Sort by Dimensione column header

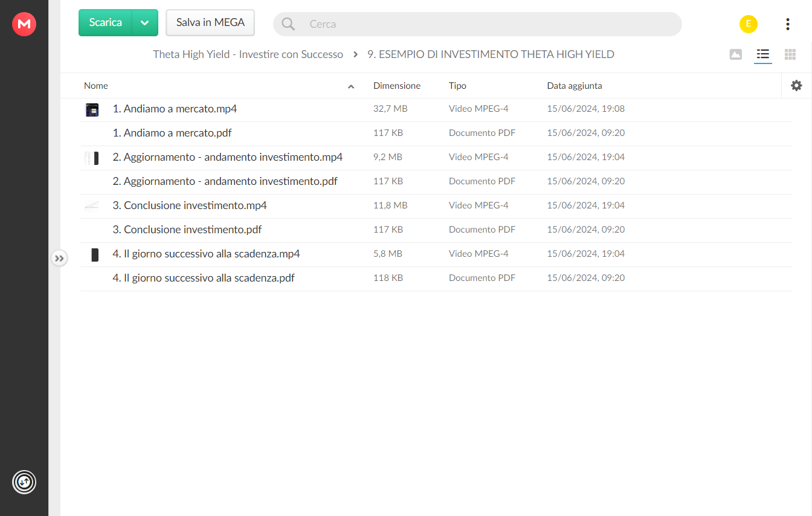[397, 86]
